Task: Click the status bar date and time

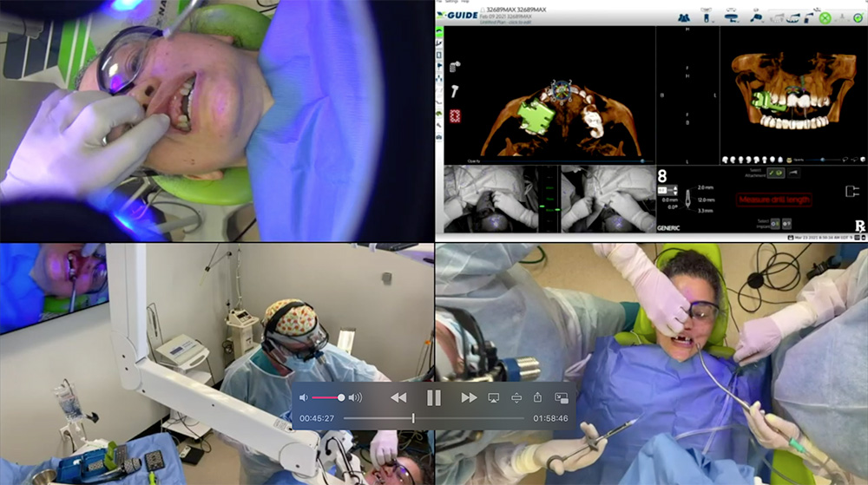Action: tap(821, 237)
